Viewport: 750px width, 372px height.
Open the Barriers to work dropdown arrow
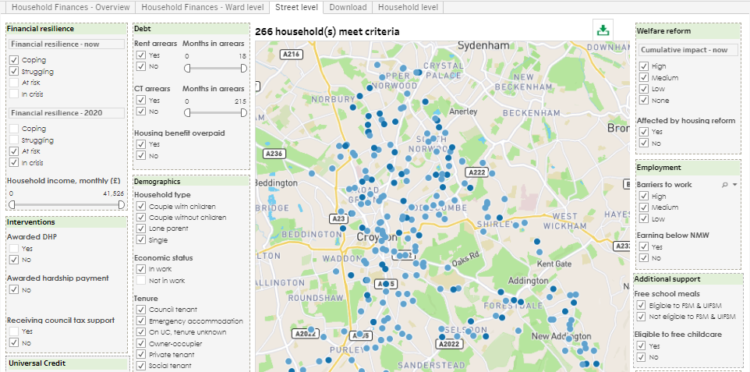tap(735, 185)
